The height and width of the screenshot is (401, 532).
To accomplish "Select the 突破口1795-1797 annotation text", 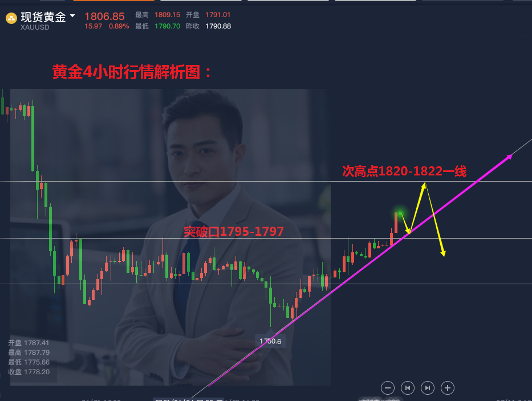I will coord(234,231).
